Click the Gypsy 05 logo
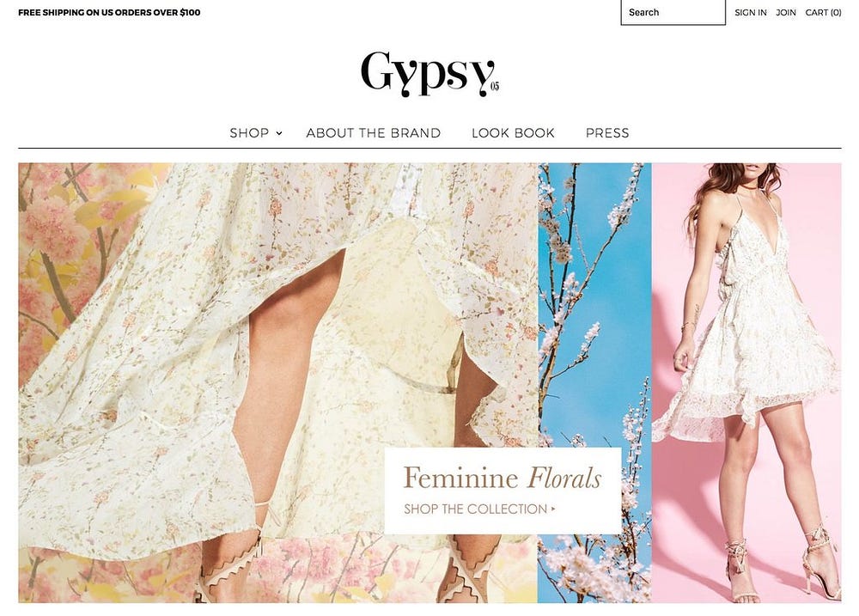This screenshot has height=616, width=859. 430,74
